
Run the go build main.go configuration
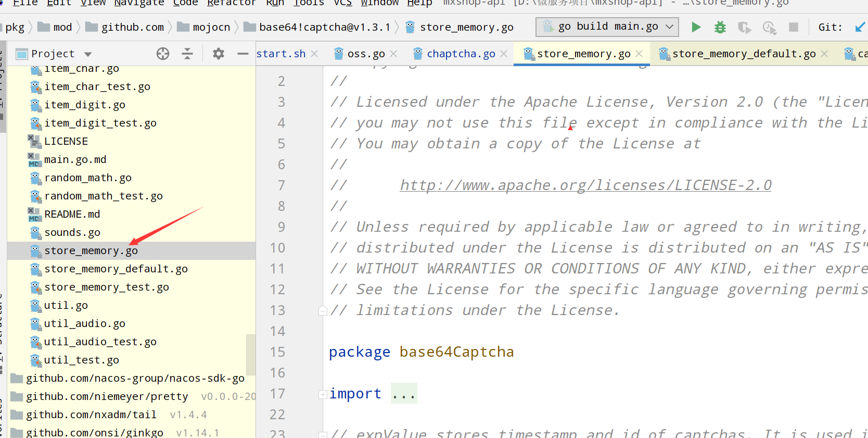tap(696, 27)
